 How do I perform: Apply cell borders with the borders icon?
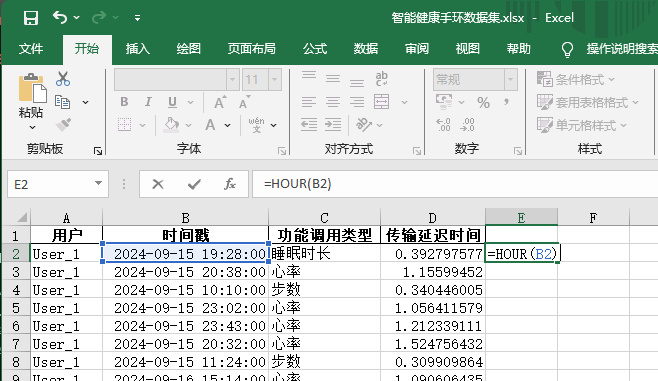125,125
